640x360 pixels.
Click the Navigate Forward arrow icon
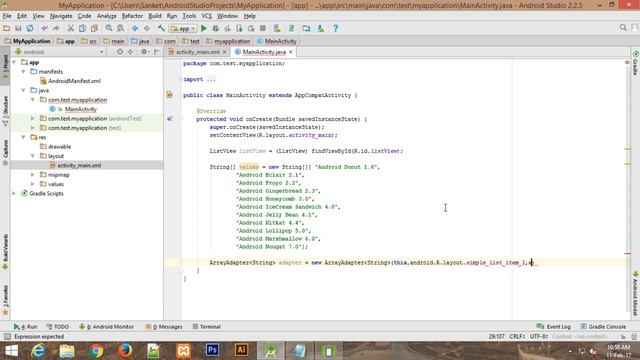click(147, 28)
